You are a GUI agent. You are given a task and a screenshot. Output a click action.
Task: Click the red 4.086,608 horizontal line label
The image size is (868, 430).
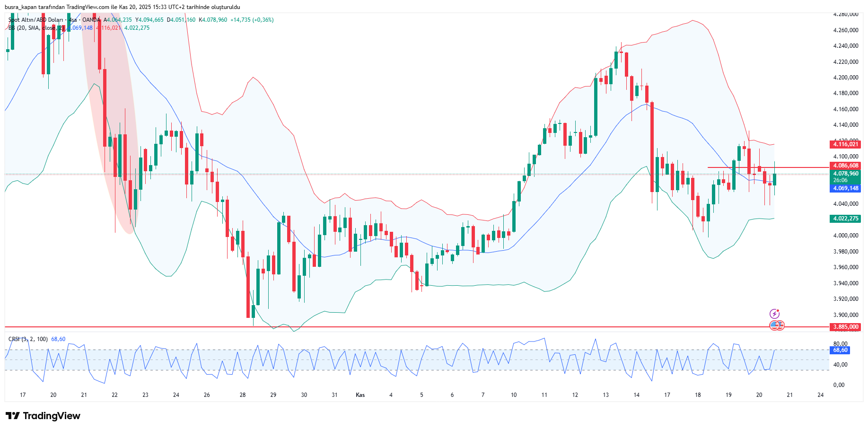pos(845,166)
